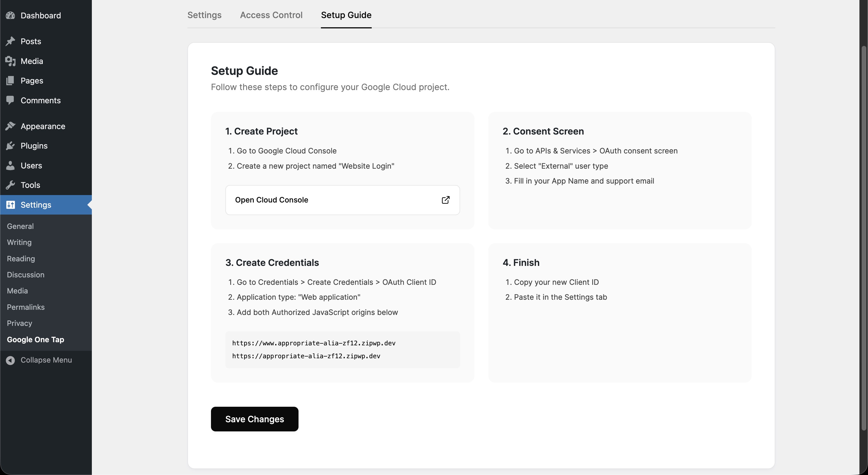The image size is (868, 475).
Task: Switch to the Access Control tab
Action: pos(271,15)
